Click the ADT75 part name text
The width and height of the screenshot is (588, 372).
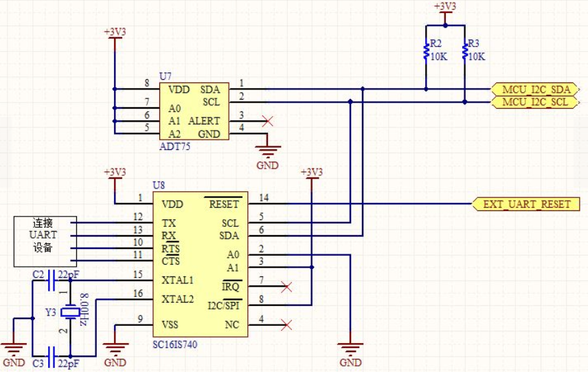pos(174,146)
